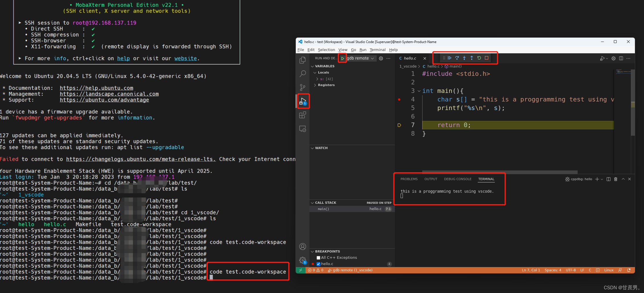Open the new terminal launch profile dropdown
The height and width of the screenshot is (293, 644).
pos(602,179)
